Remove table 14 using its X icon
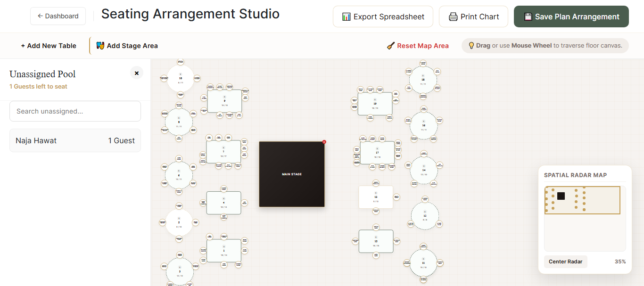The width and height of the screenshot is (644, 286). [x=424, y=166]
